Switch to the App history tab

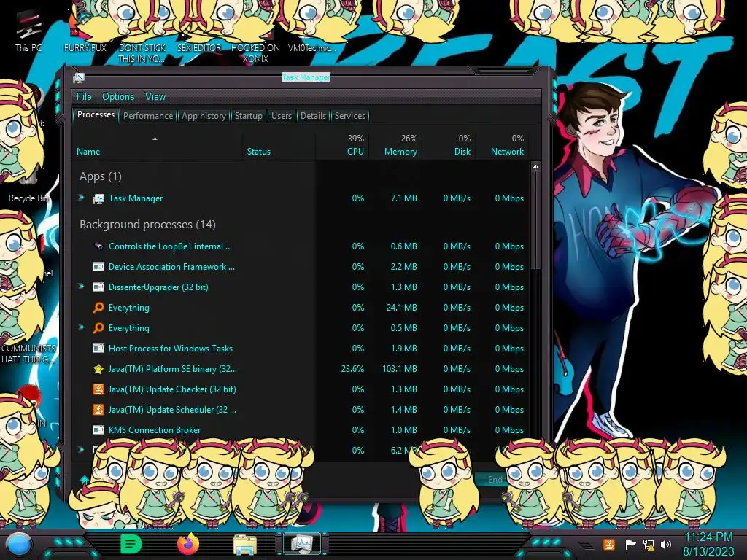[204, 116]
